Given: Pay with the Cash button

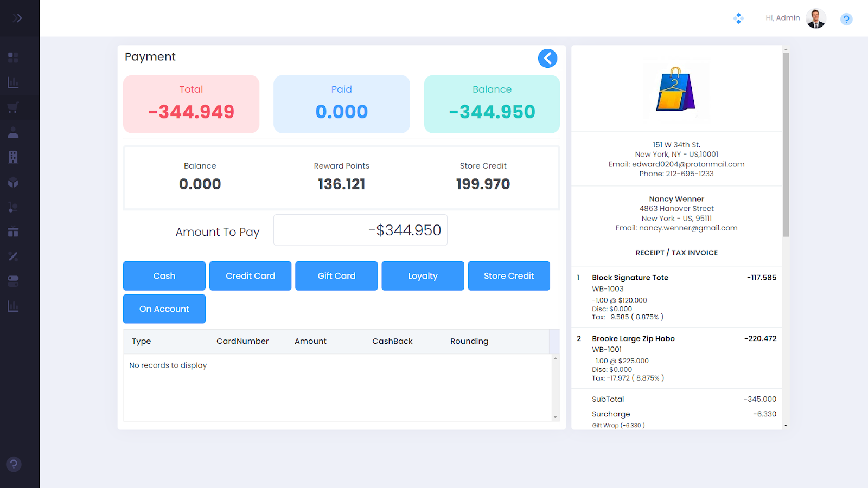Looking at the screenshot, I should pos(164,276).
